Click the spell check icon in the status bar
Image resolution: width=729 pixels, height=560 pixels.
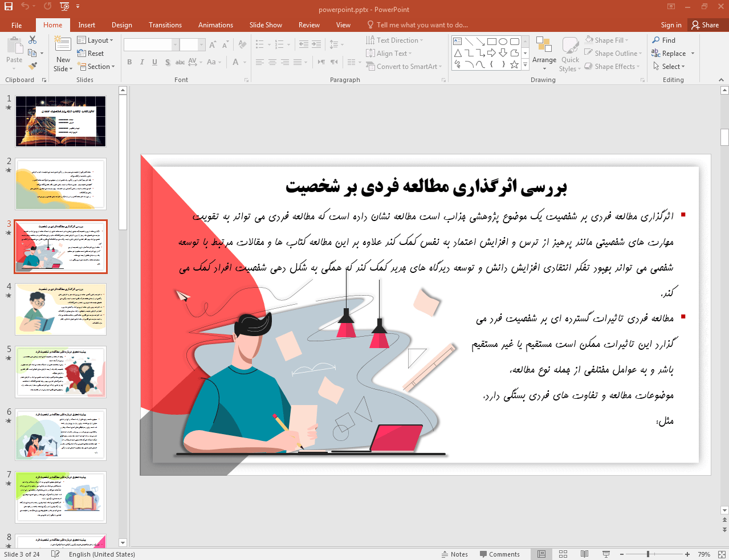[55, 554]
